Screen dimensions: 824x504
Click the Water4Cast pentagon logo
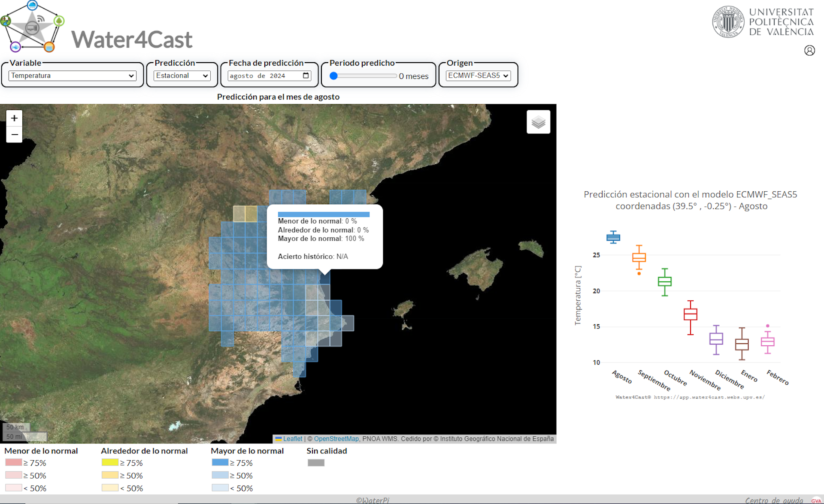coord(32,27)
